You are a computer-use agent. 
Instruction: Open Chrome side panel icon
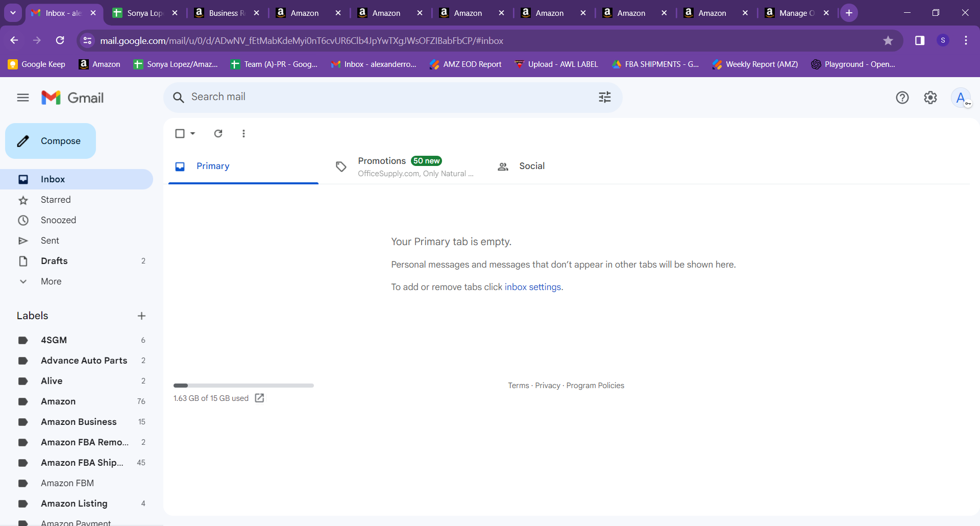point(920,40)
